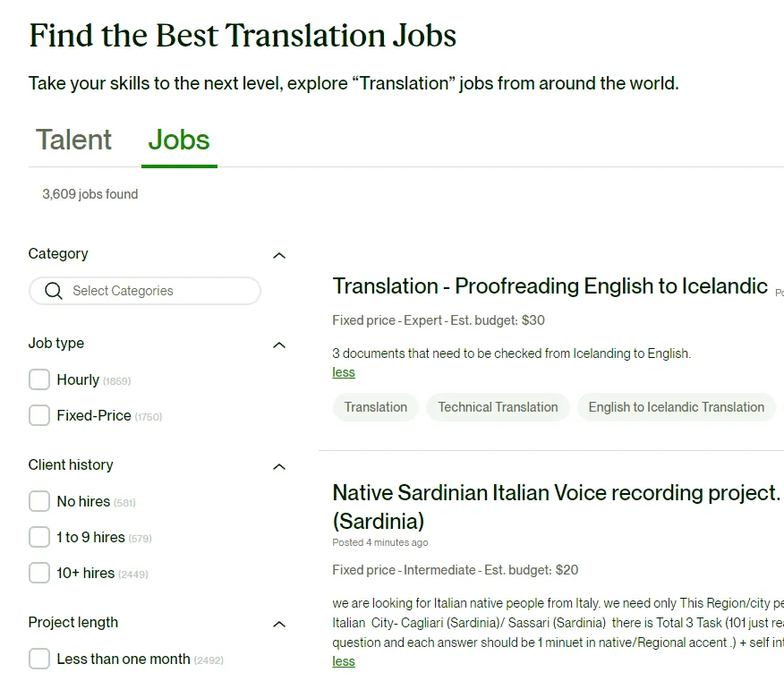Check the "1 to 9 hires" filter
The width and height of the screenshot is (784, 681).
click(x=39, y=537)
